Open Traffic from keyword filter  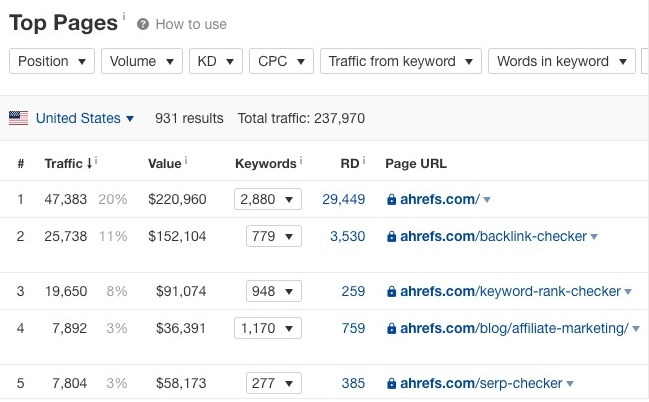pos(401,61)
